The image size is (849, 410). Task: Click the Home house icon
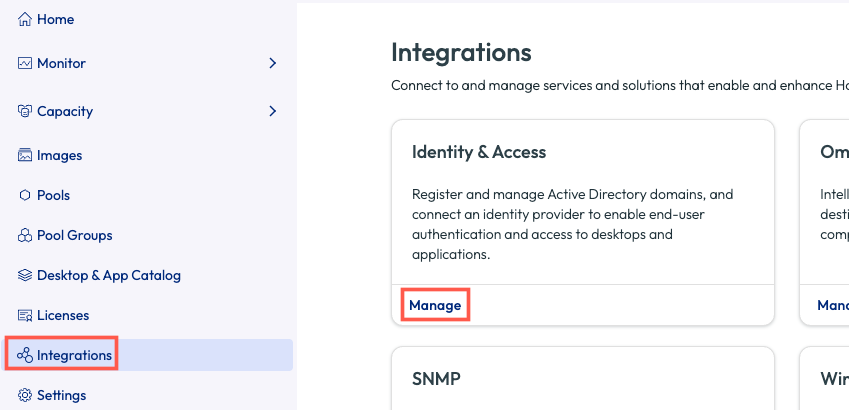26,20
